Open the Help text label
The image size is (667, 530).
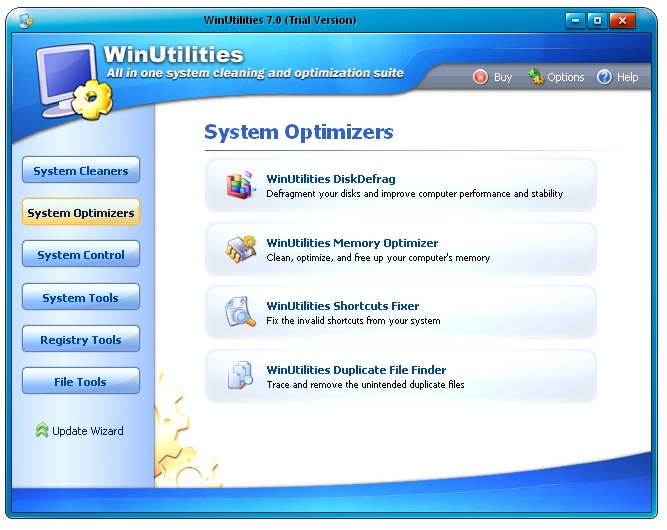pos(627,77)
